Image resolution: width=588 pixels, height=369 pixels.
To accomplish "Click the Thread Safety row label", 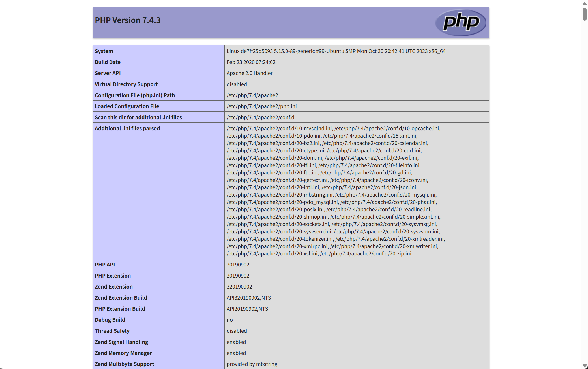I will pos(112,331).
